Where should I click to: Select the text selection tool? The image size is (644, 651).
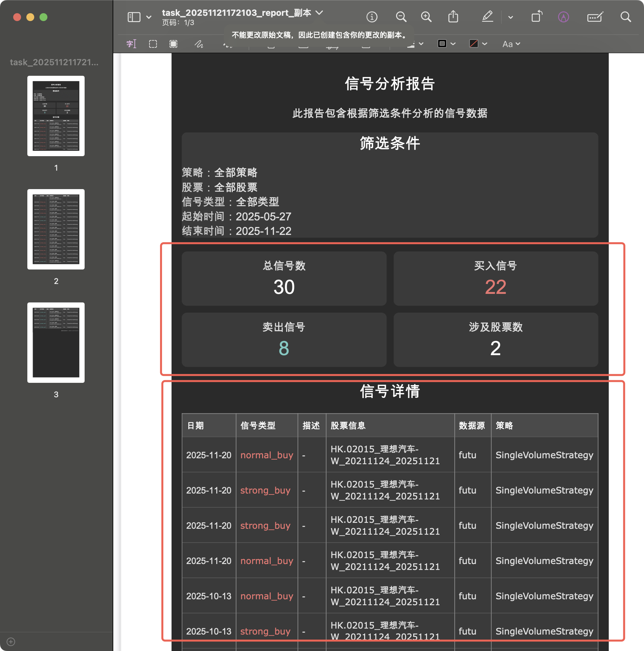pyautogui.click(x=131, y=43)
